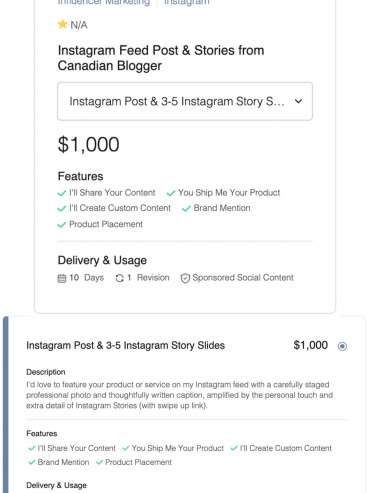The height and width of the screenshot is (493, 370).
Task: Click checkmark beside Product Placement in top card
Action: tap(62, 225)
